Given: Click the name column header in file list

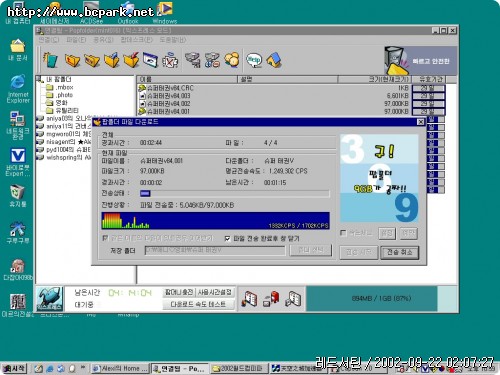Looking at the screenshot, I should (187, 79).
